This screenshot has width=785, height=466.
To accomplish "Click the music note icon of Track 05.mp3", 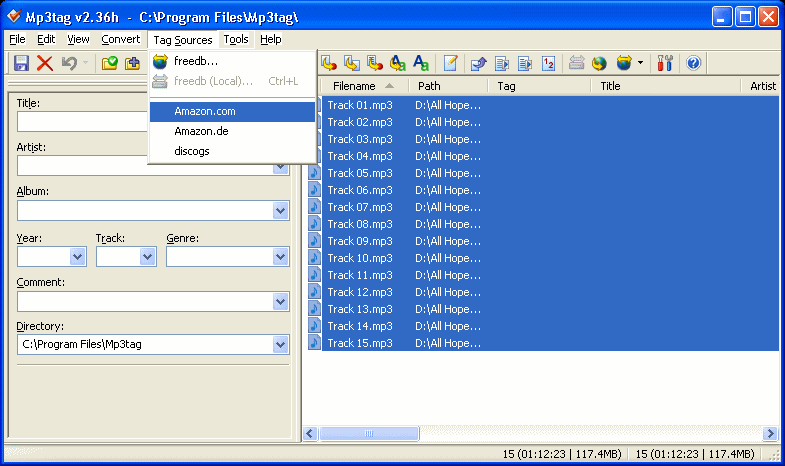I will (x=314, y=173).
